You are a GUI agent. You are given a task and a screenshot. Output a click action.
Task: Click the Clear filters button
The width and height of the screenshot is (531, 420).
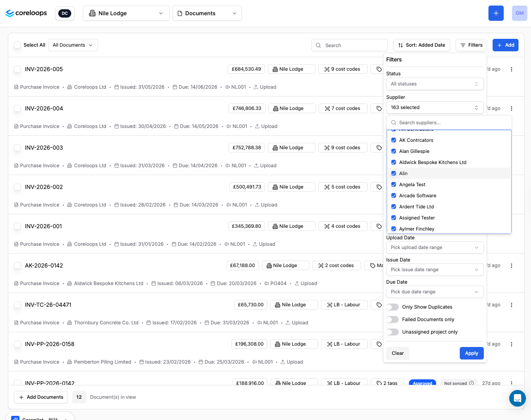(398, 353)
